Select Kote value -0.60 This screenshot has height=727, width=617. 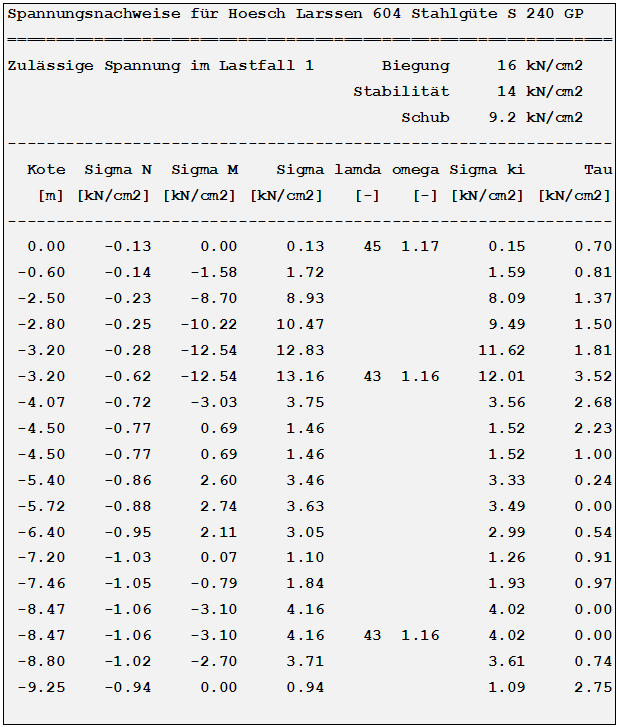[41, 272]
